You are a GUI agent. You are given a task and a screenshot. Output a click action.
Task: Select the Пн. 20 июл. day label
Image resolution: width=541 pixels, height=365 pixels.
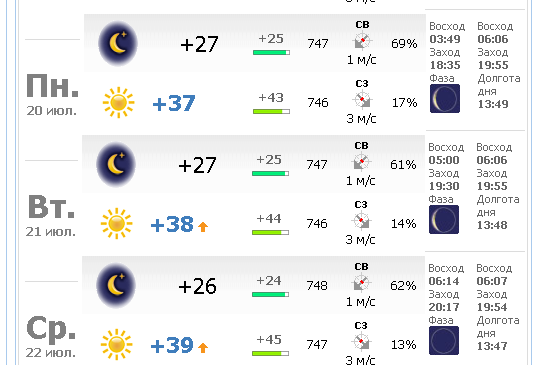click(52, 94)
